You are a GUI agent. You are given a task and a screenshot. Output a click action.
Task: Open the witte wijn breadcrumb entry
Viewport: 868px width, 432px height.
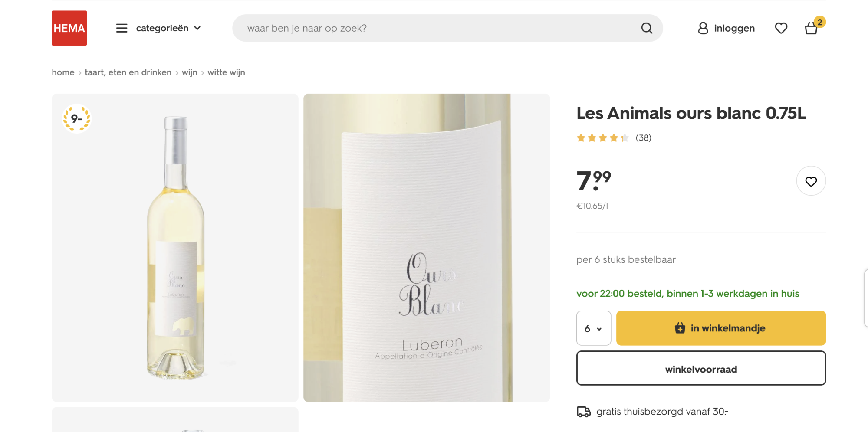point(226,72)
